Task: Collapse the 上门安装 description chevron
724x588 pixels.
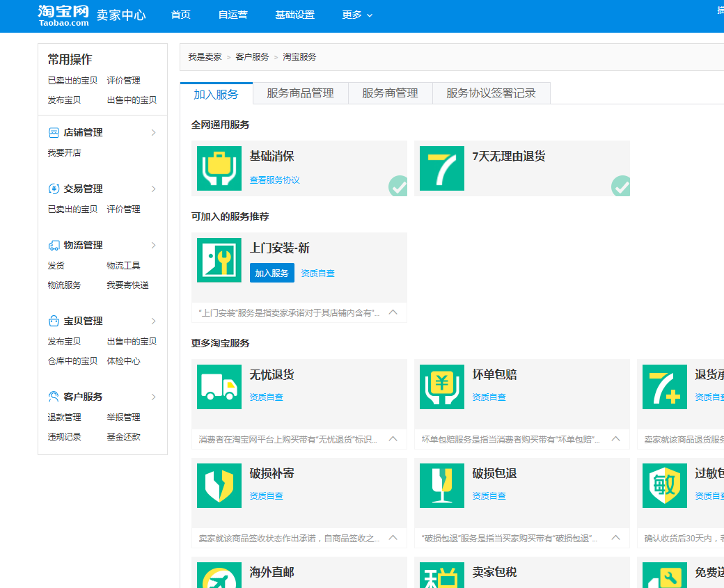Action: 393,312
